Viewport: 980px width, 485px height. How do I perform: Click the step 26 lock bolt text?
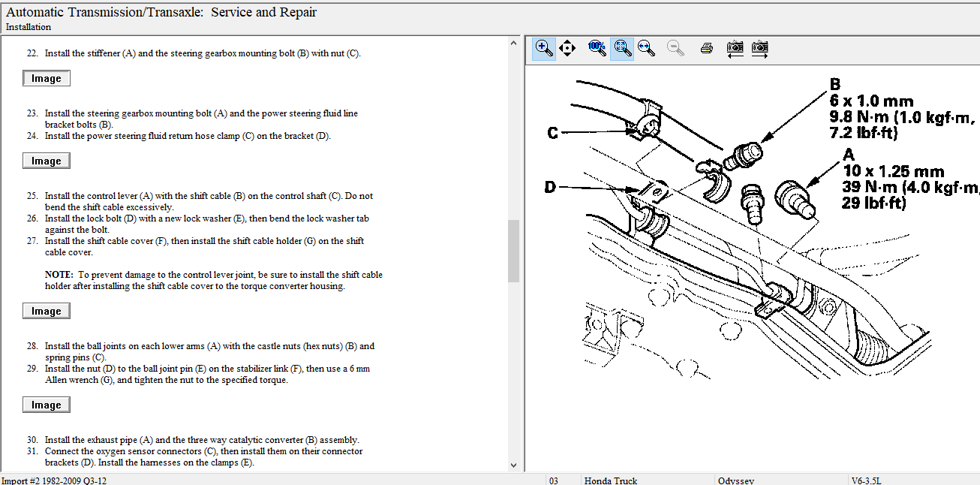pos(207,224)
